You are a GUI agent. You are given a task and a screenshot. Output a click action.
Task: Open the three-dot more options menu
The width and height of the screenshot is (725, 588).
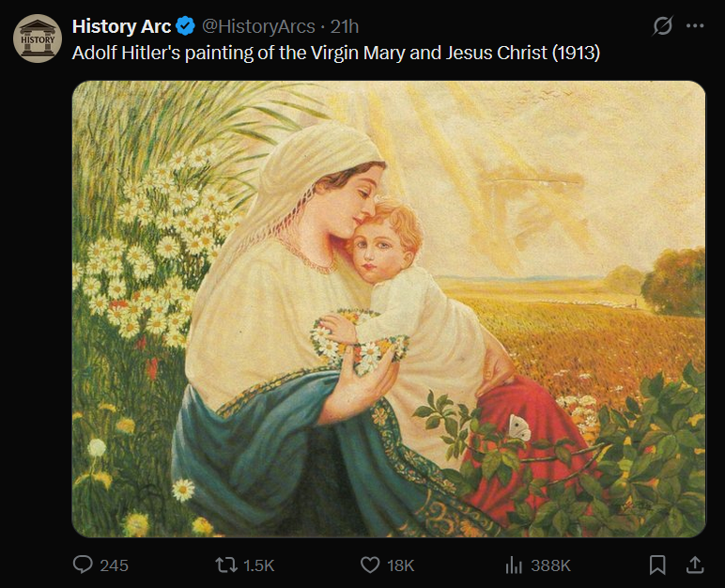pyautogui.click(x=695, y=26)
